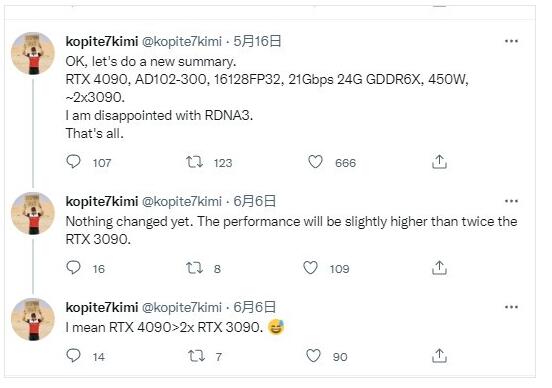Reply to the 'Nothing changed yet' tweet

tap(74, 268)
